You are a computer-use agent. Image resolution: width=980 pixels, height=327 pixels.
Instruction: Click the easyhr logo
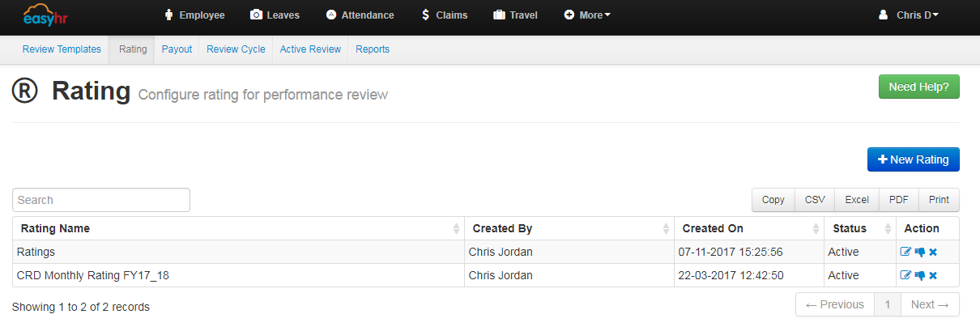(x=45, y=15)
